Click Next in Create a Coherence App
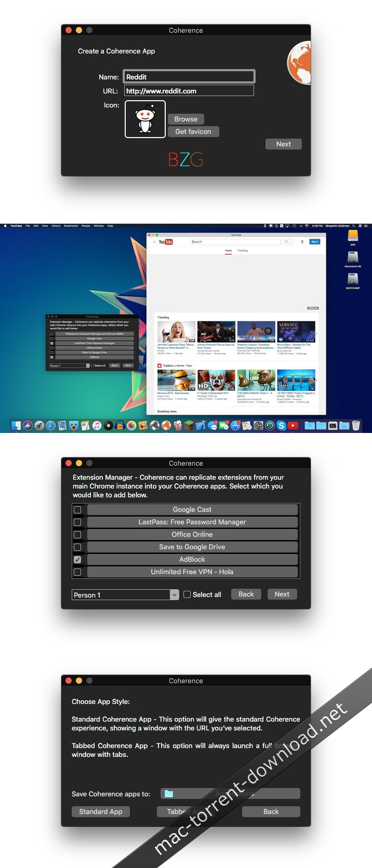Viewport: 372px width, 868px height. pyautogui.click(x=284, y=144)
